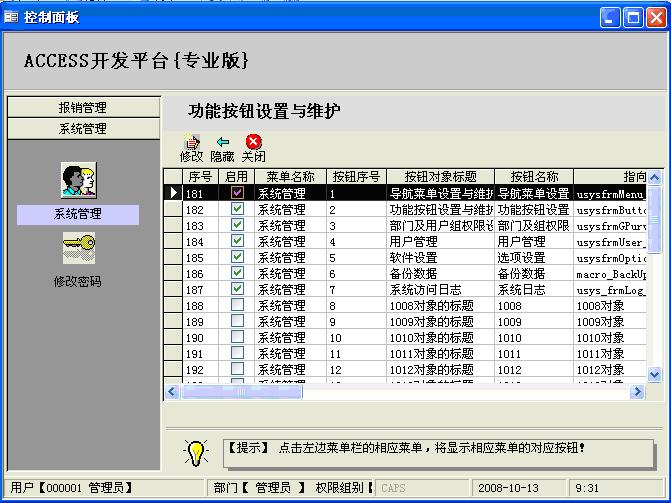Viewport: 671px width, 503px height.
Task: Click the 菜单名称 column header
Action: (291, 176)
